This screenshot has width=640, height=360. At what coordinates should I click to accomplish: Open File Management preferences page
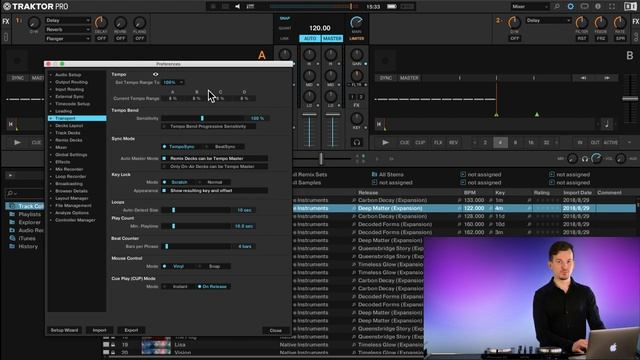coord(73,206)
